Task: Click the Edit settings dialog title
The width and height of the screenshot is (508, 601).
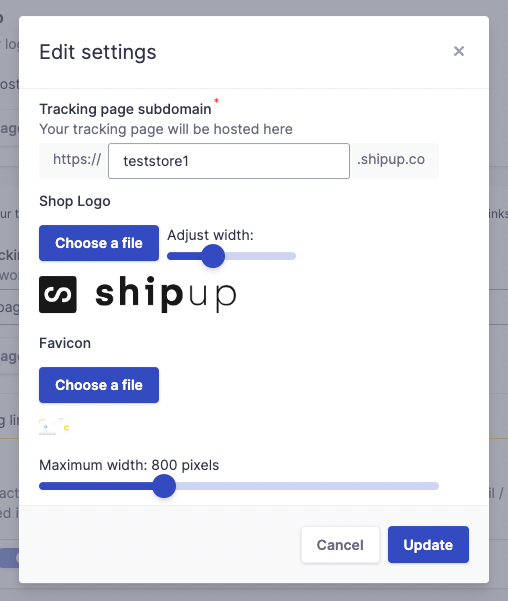Action: point(98,52)
